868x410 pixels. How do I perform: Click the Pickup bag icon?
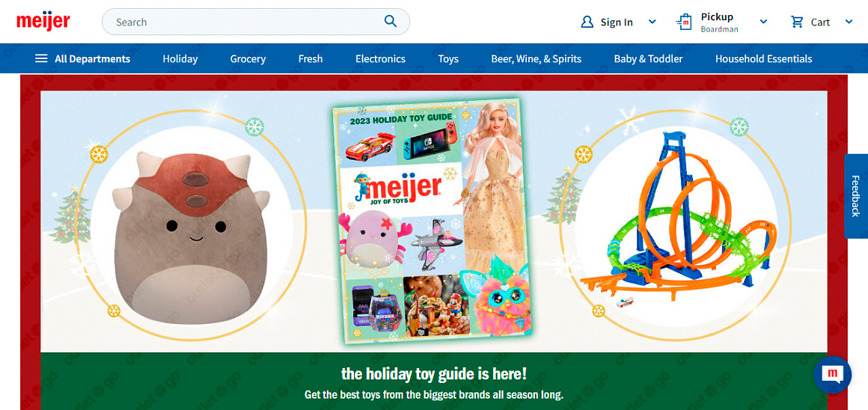click(685, 22)
